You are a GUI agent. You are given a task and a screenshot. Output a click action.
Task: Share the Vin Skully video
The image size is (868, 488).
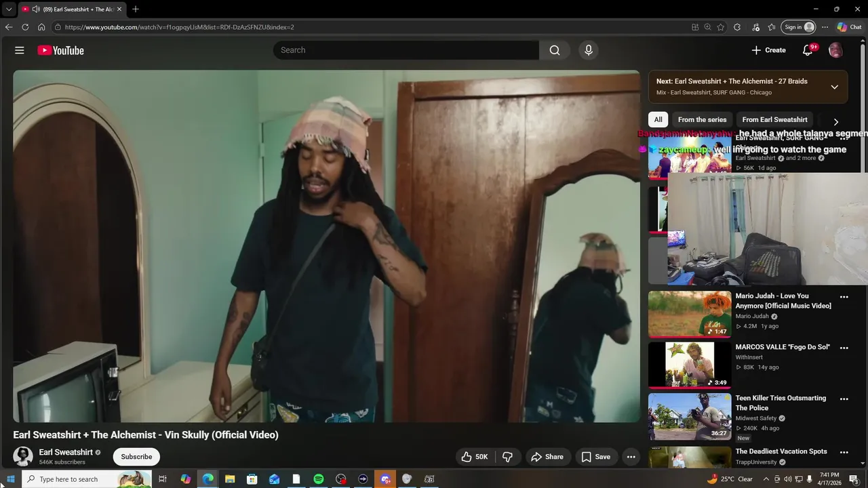pyautogui.click(x=547, y=457)
